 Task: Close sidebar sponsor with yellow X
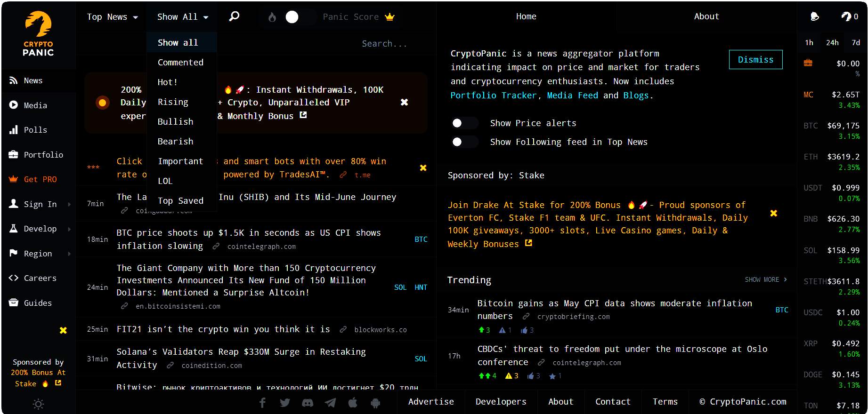(63, 330)
